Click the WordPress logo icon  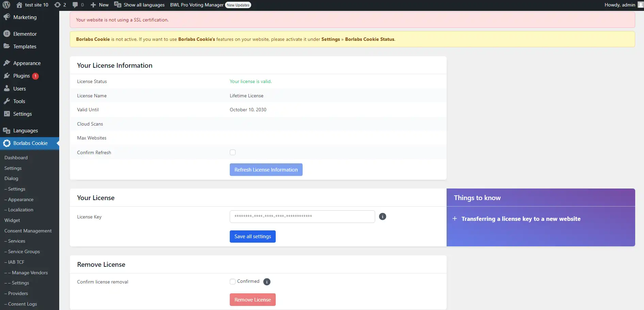[x=6, y=5]
